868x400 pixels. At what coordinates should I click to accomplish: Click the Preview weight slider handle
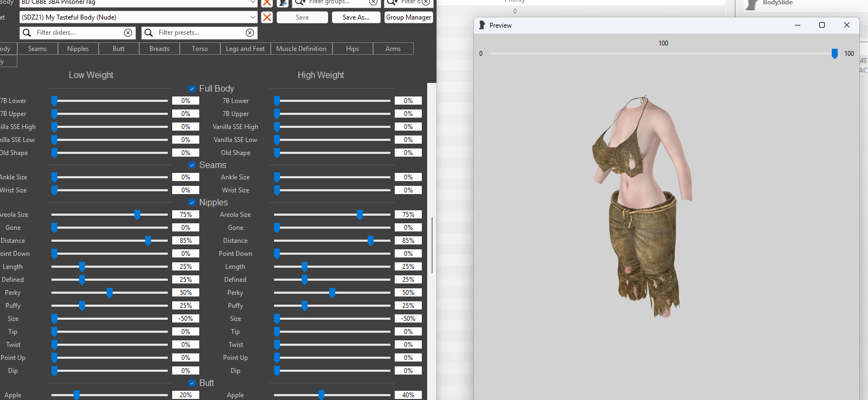coord(834,54)
